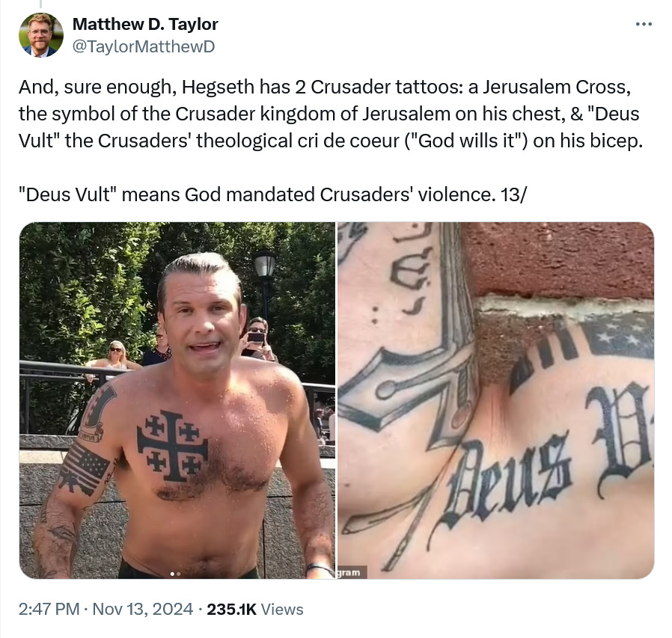Open the @TaylorMatthewD handle link

pos(144,46)
